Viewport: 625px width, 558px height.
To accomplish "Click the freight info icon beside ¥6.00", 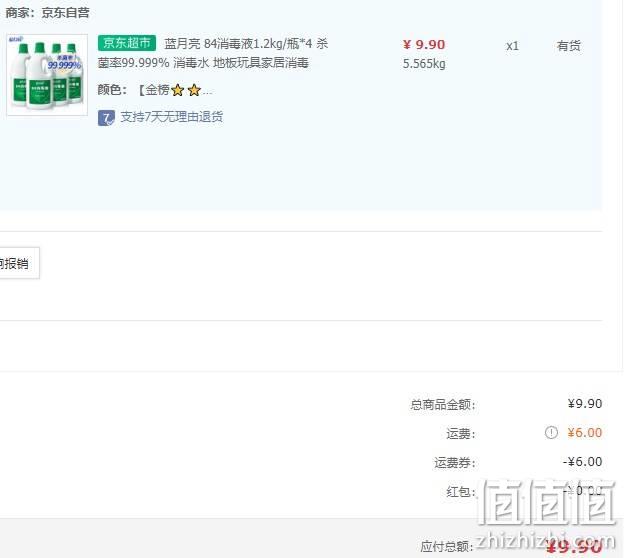I will tap(551, 432).
